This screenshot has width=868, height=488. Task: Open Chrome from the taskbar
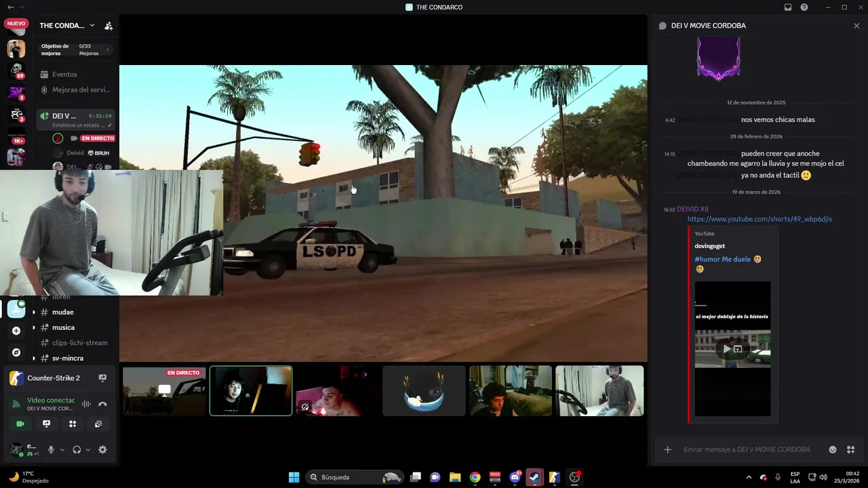475,477
